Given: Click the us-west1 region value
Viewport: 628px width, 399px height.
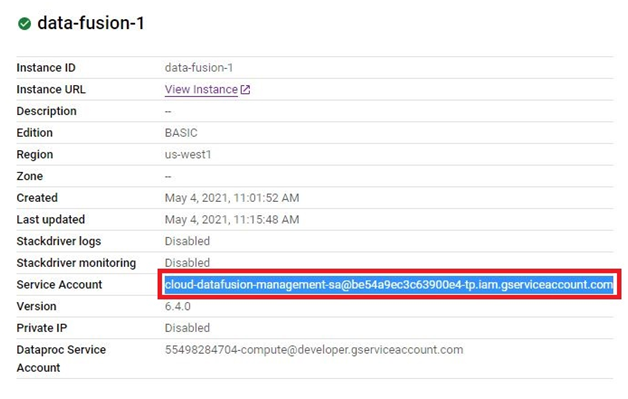Looking at the screenshot, I should coord(188,154).
